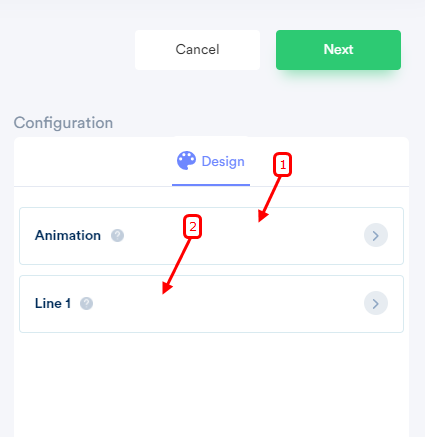Image resolution: width=425 pixels, height=437 pixels.
Task: Click the red arrow shaft from marker 2
Action: pyautogui.click(x=179, y=262)
